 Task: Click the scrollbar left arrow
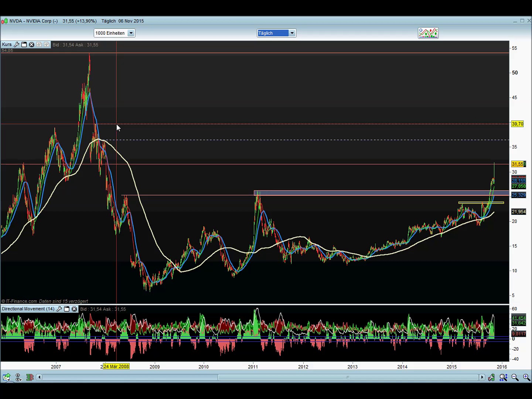click(x=39, y=377)
